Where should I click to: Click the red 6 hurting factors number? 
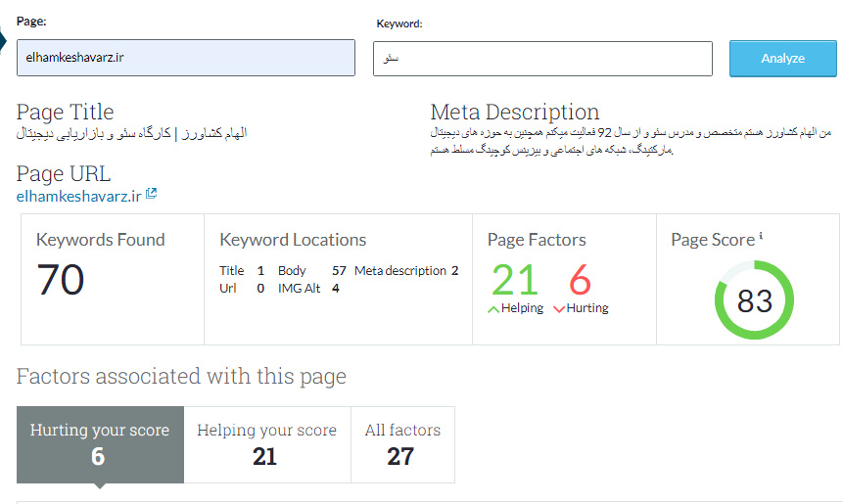click(x=580, y=281)
